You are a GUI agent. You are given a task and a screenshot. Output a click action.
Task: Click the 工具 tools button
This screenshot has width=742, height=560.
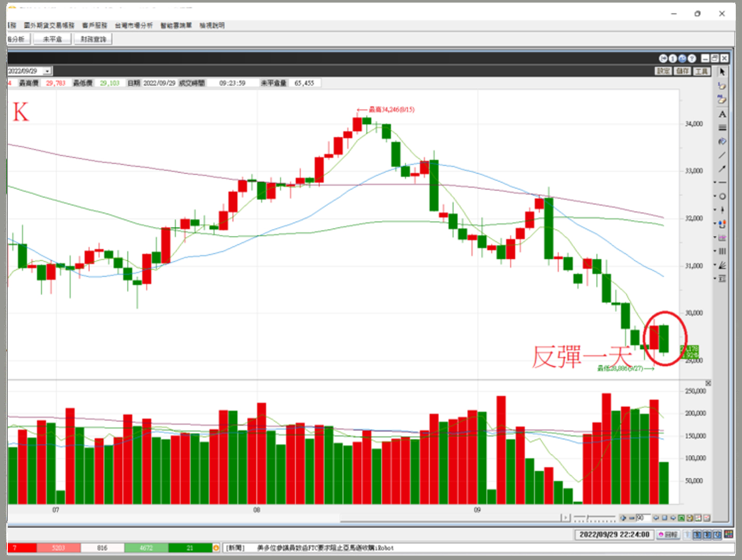coord(702,71)
